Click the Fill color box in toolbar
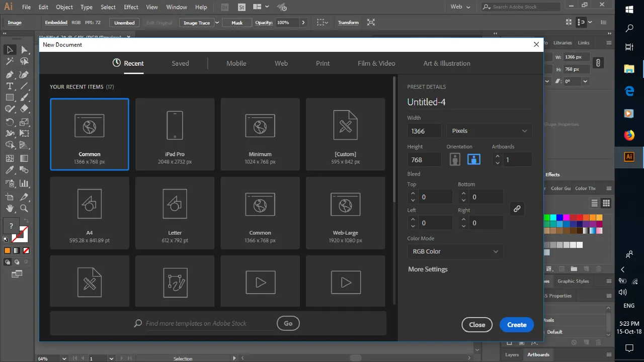 [11, 226]
